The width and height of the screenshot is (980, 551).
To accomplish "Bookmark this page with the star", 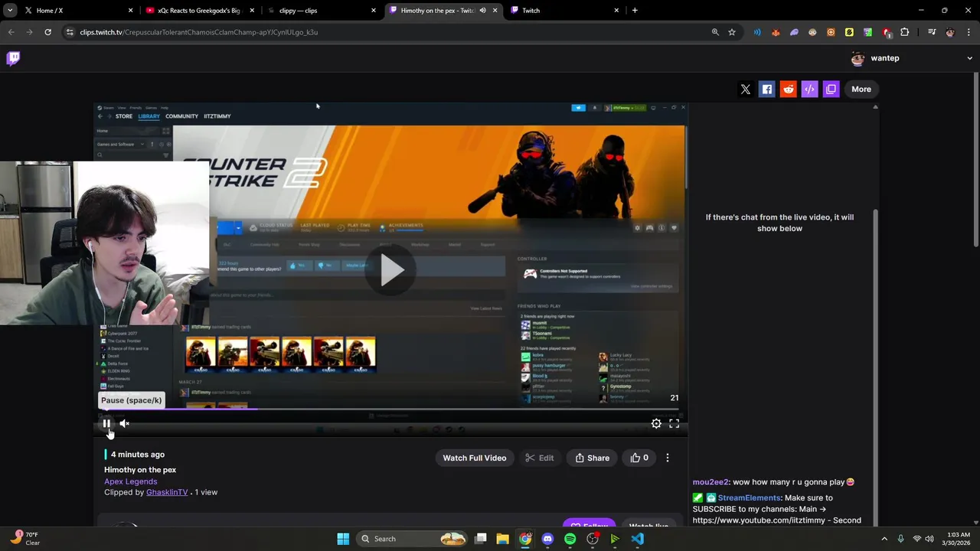I will click(732, 32).
